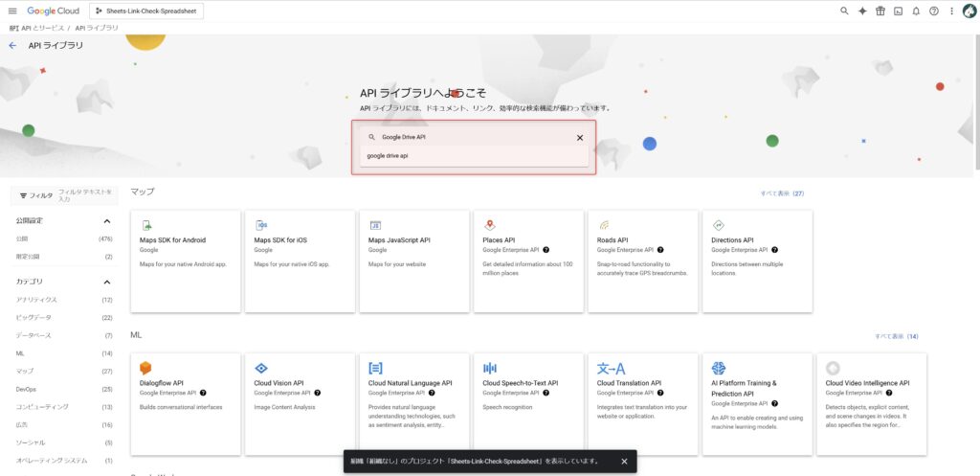Click the Gemini sparkle icon in header

coord(862,11)
